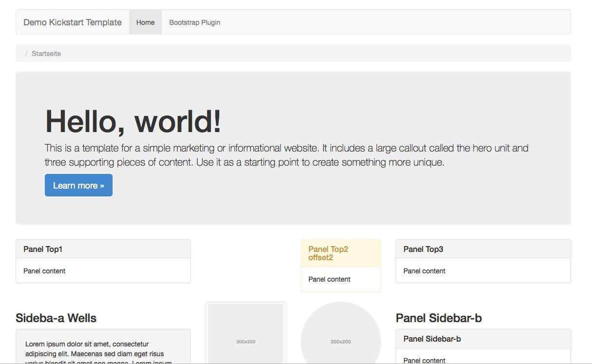Click the Startseite breadcrumb link
Viewport: 592px width, 364px height.
pyautogui.click(x=46, y=54)
